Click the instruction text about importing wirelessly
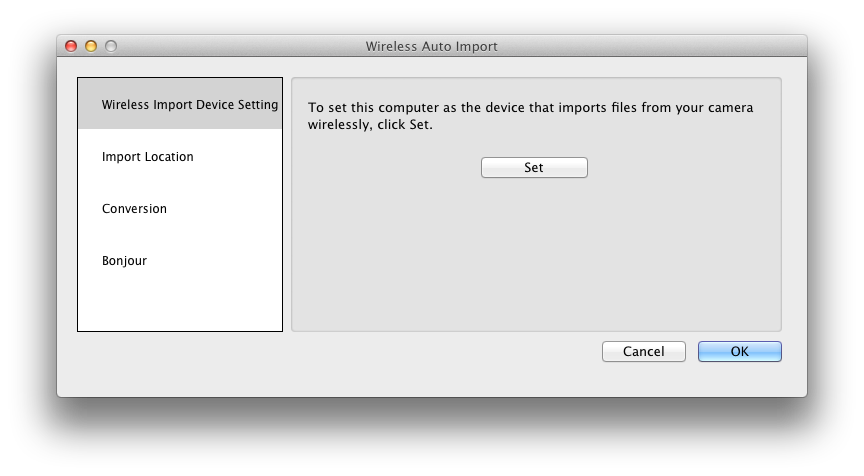Screen dimensions: 864x476 click(x=530, y=108)
